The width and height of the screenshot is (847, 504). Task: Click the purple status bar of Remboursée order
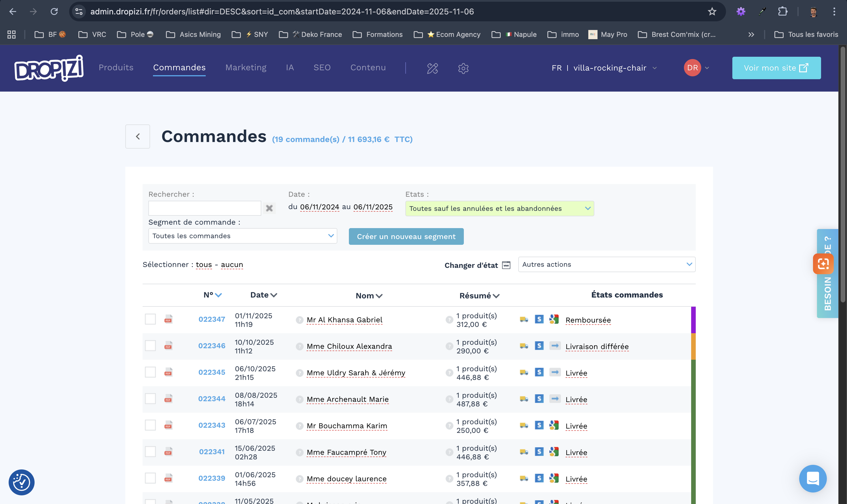click(x=693, y=320)
